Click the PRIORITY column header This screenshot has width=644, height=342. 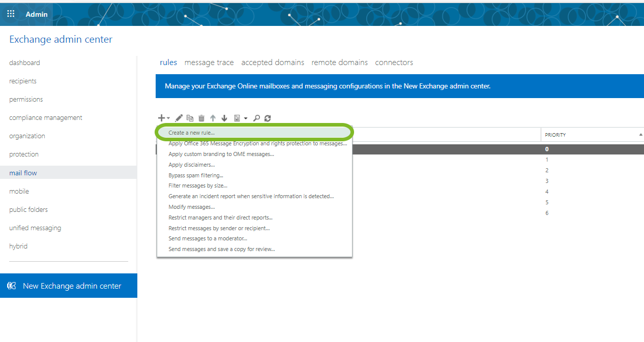pyautogui.click(x=592, y=135)
